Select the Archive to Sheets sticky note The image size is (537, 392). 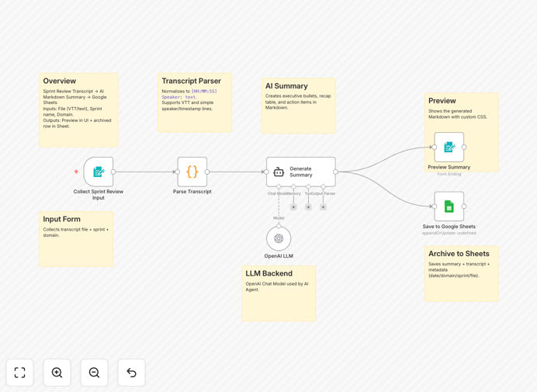click(x=461, y=273)
